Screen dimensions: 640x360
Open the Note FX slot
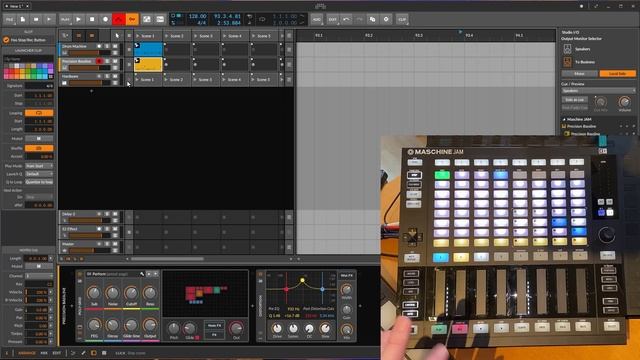pyautogui.click(x=214, y=325)
